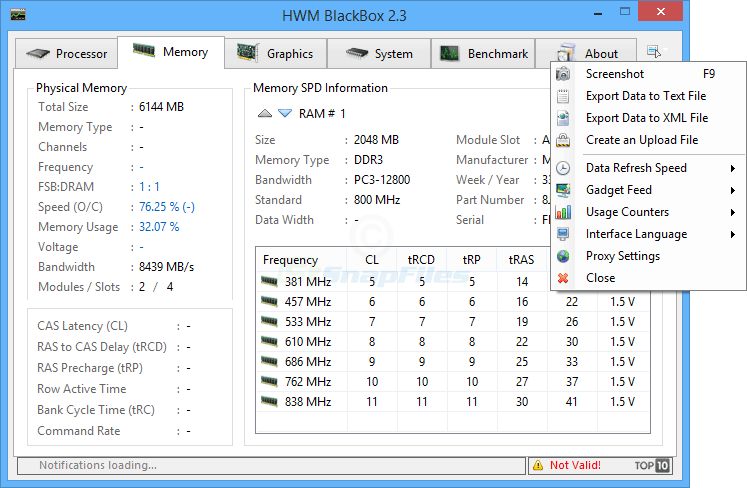Click the CL column header
The image size is (747, 488).
[x=372, y=260]
